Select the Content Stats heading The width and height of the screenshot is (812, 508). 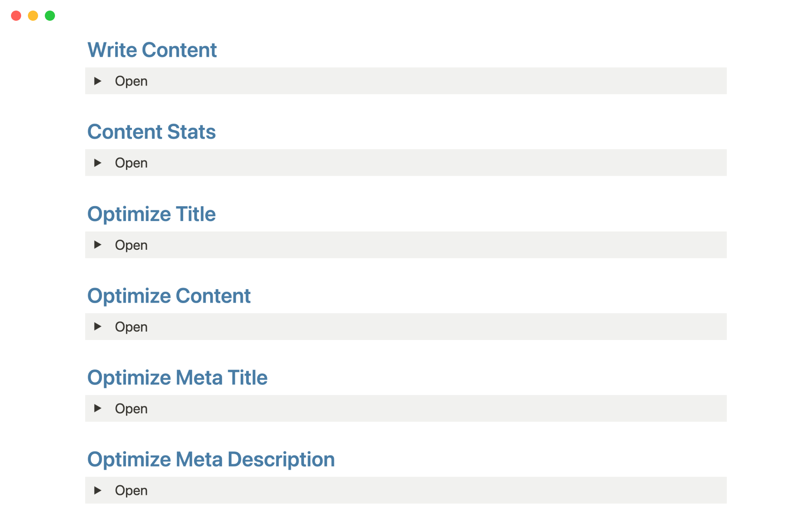coord(151,132)
